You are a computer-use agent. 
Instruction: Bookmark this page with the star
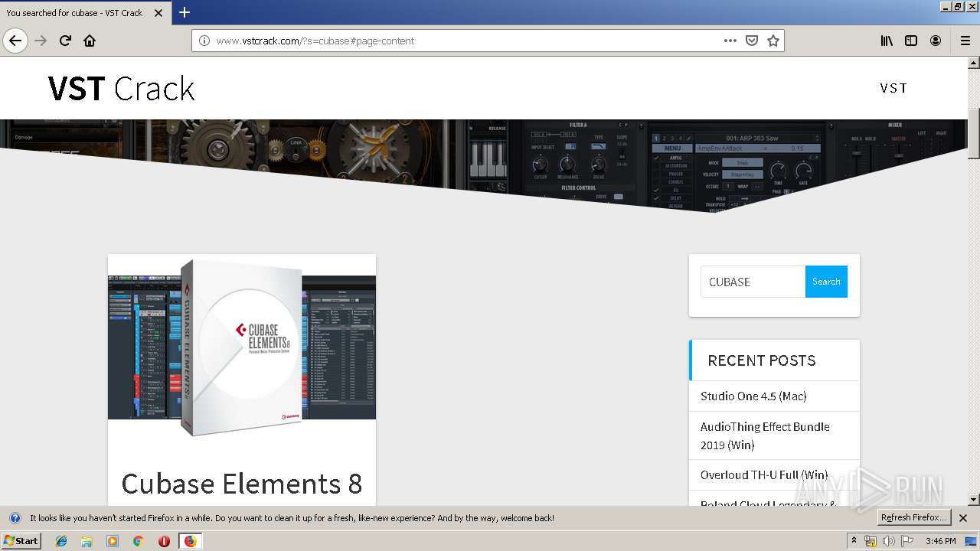pyautogui.click(x=773, y=41)
